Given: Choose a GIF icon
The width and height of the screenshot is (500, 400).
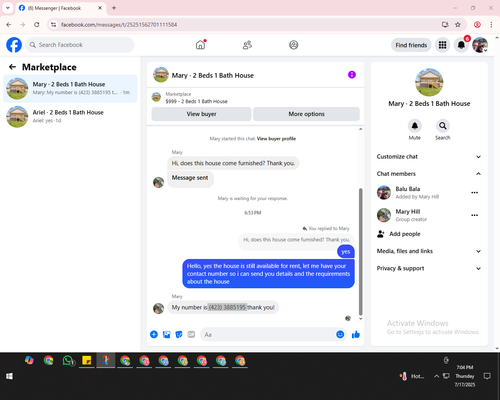Looking at the screenshot, I should [191, 334].
